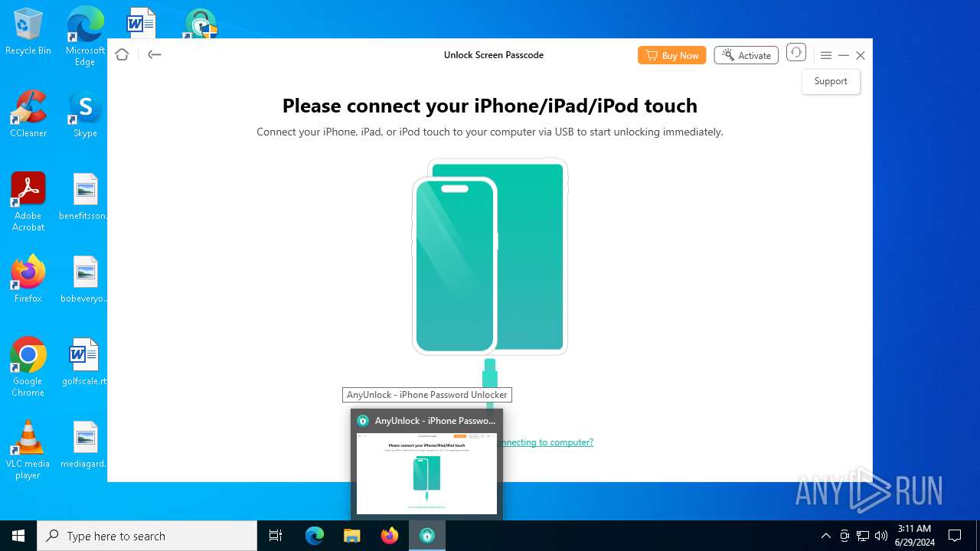Image resolution: width=980 pixels, height=551 pixels.
Task: Select the Adobe Acrobat desktop shortcut
Action: pyautogui.click(x=28, y=202)
